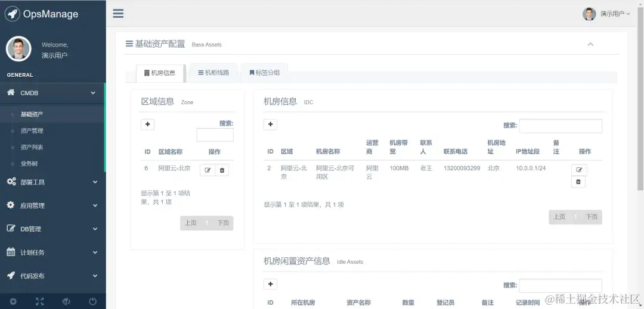Delete the 阿里云-北京 zone row

pyautogui.click(x=222, y=170)
